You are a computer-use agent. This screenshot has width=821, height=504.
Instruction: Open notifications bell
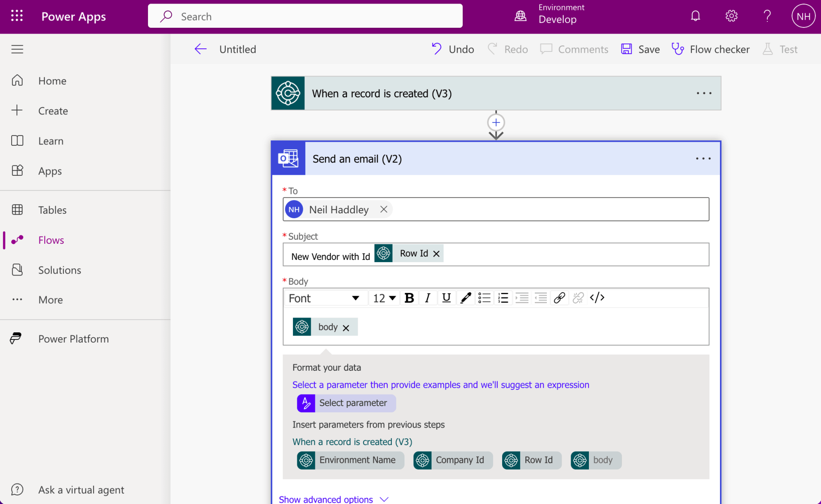695,16
